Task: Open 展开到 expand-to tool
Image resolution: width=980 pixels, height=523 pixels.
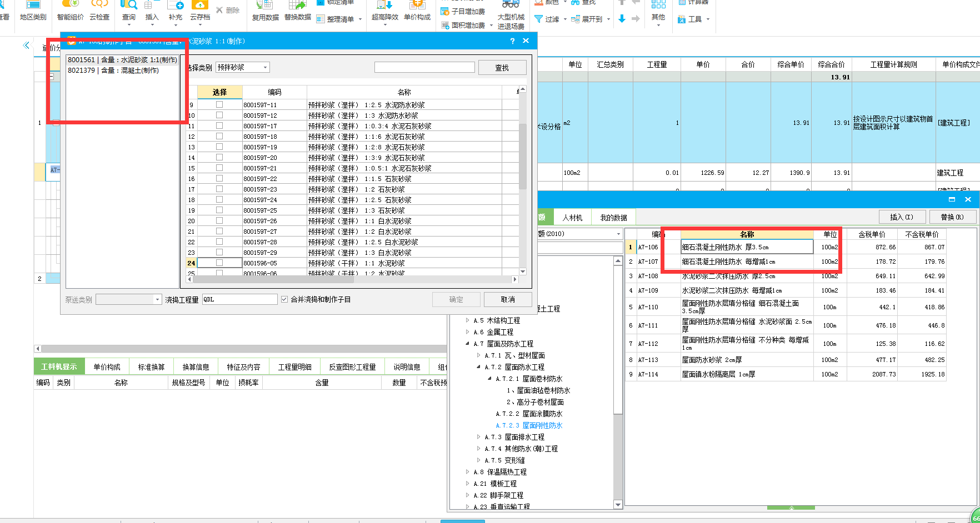Action: tap(591, 19)
